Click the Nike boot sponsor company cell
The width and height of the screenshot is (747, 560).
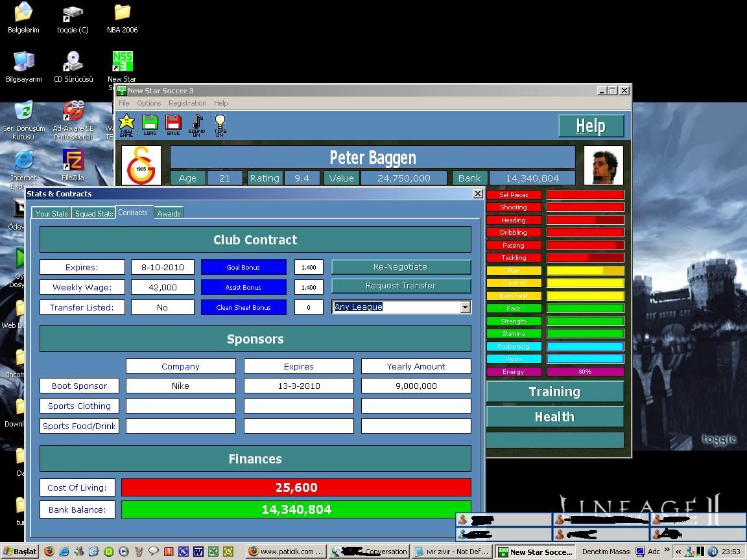tap(180, 386)
